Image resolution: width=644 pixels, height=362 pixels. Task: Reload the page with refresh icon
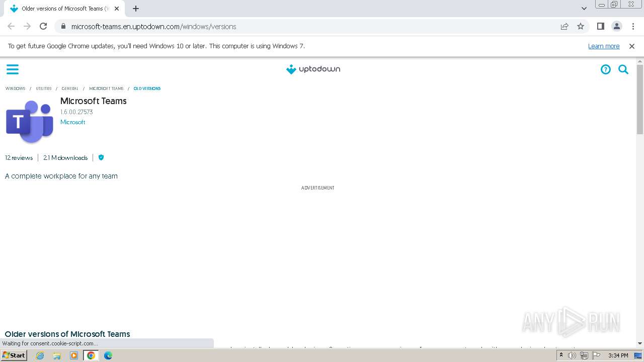point(43,26)
